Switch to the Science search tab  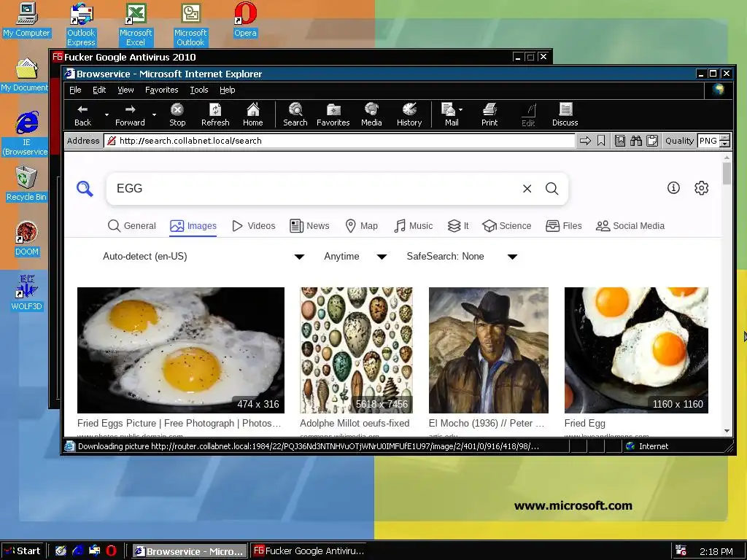(x=506, y=226)
